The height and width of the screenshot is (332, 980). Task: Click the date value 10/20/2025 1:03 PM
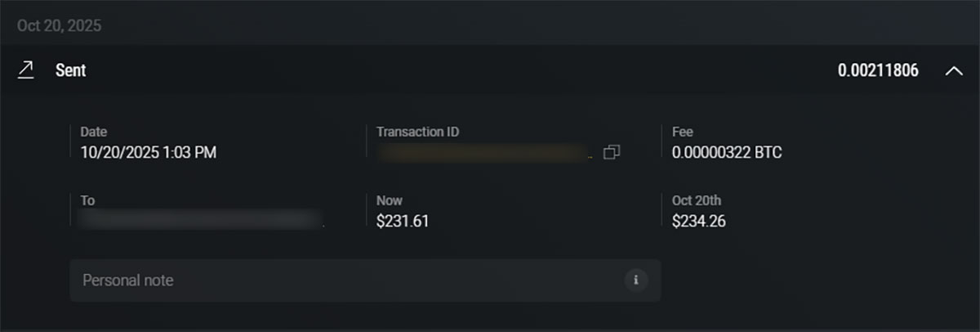coord(149,152)
